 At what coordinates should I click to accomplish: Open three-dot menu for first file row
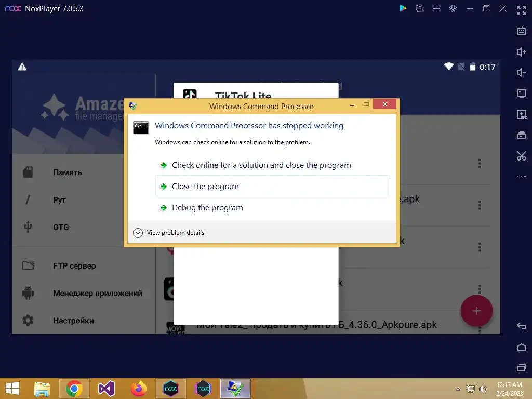coord(480,163)
